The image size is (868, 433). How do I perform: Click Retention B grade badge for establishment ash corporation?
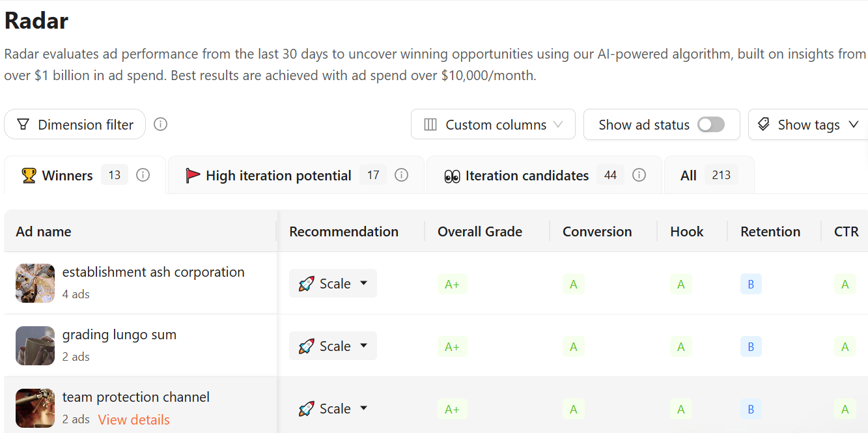click(751, 284)
